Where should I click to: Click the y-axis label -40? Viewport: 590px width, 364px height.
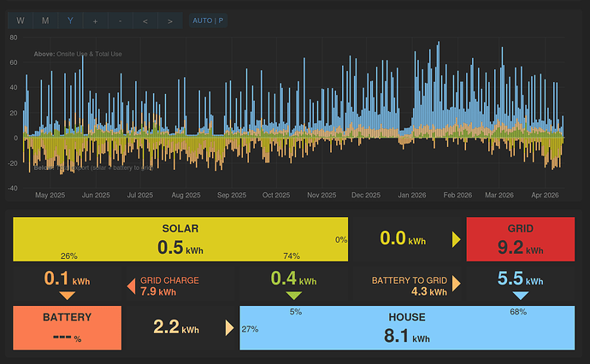point(13,188)
